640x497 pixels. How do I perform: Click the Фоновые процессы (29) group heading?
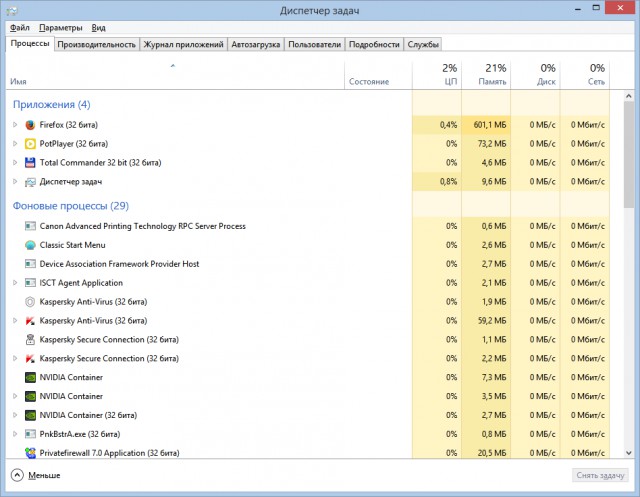tap(71, 206)
